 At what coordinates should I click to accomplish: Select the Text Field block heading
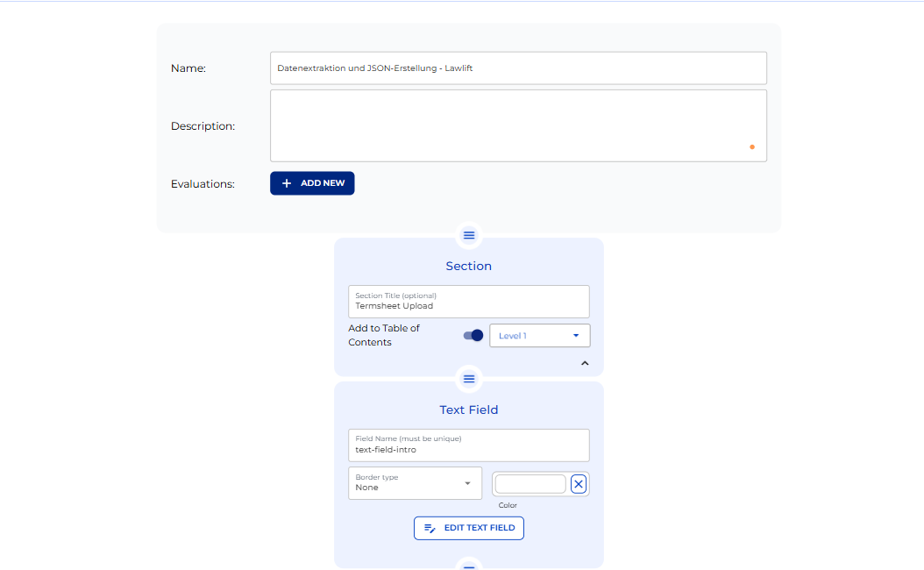[x=468, y=410]
